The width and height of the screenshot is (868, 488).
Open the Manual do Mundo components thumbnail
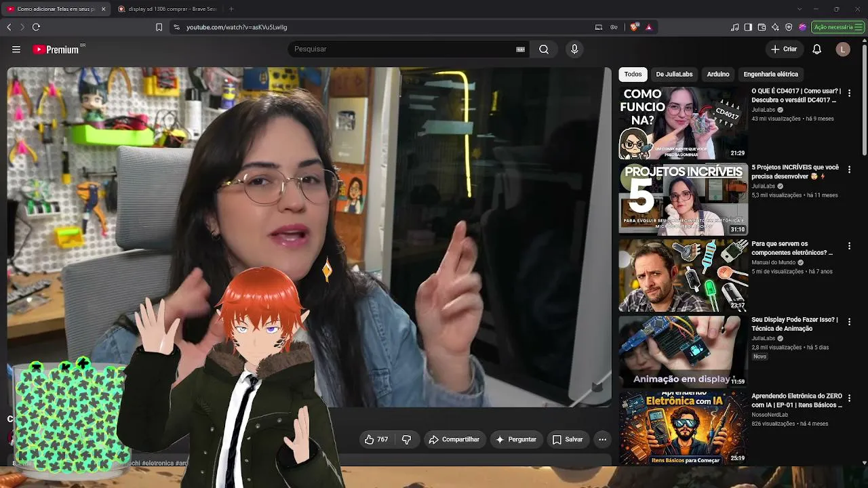coord(683,275)
